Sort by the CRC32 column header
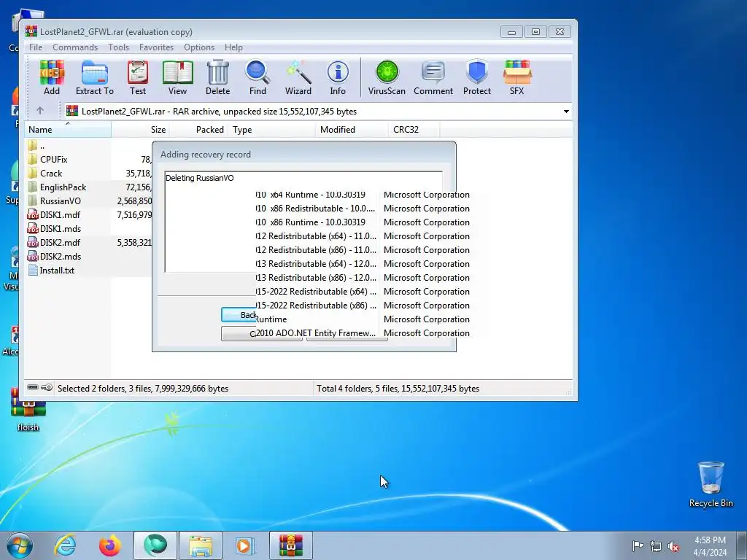This screenshot has height=560, width=747. click(414, 130)
